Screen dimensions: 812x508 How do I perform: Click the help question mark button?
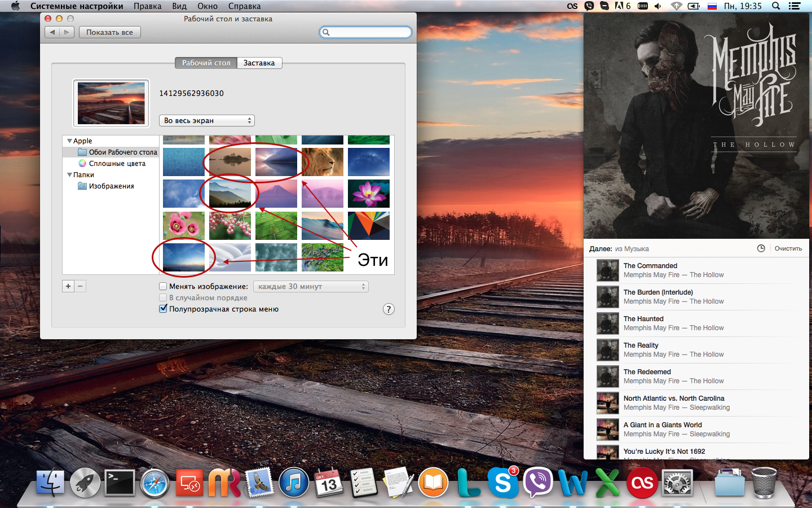click(x=389, y=309)
